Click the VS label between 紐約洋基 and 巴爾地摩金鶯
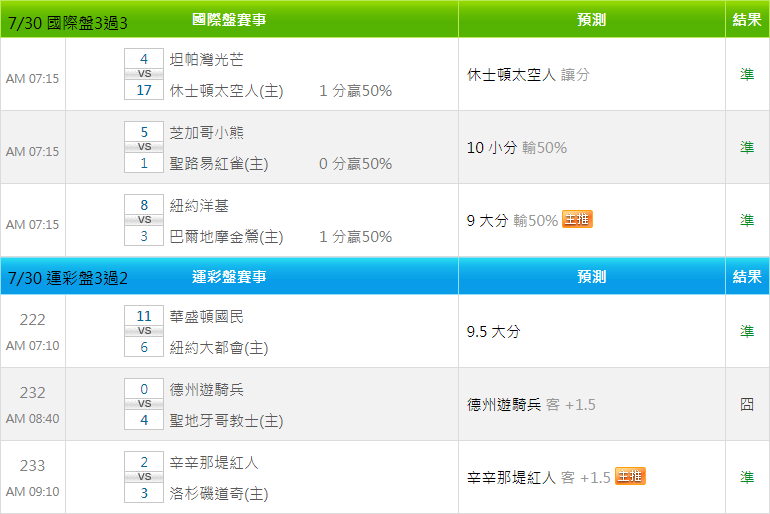This screenshot has height=514, width=770. pyautogui.click(x=144, y=220)
